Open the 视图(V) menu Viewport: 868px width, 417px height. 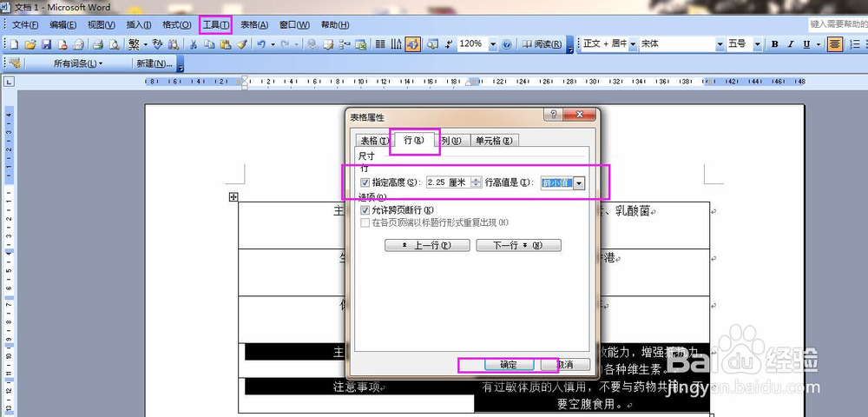[x=102, y=25]
